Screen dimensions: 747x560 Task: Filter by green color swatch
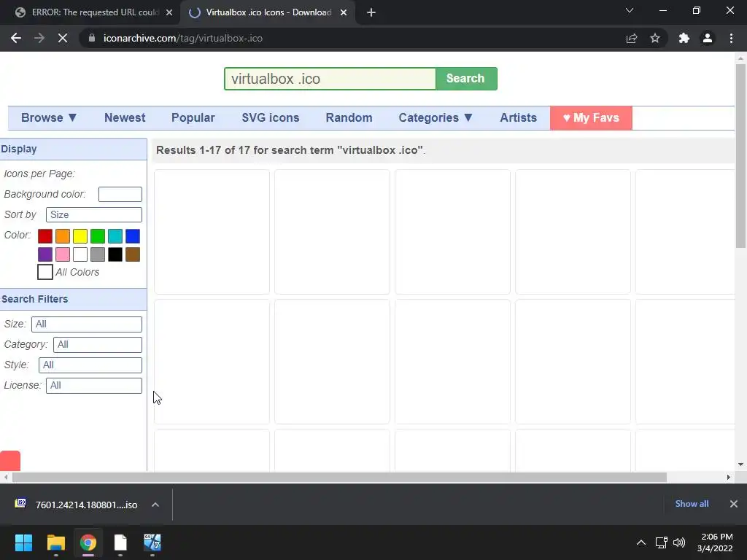pyautogui.click(x=98, y=236)
